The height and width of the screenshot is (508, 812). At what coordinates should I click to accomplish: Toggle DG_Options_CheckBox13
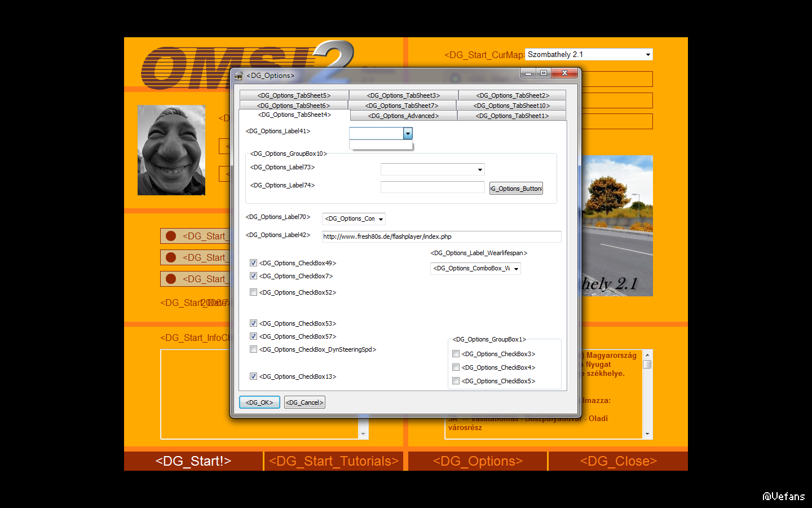tap(253, 376)
